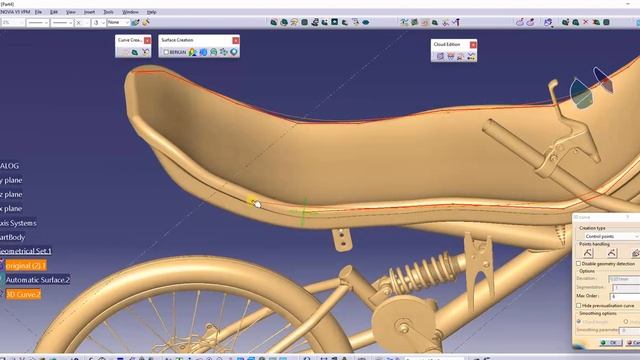Image resolution: width=640 pixels, height=360 pixels.
Task: Click the Y-shaped curve icon in Curve Creation toolbar
Action: pyautogui.click(x=145, y=52)
